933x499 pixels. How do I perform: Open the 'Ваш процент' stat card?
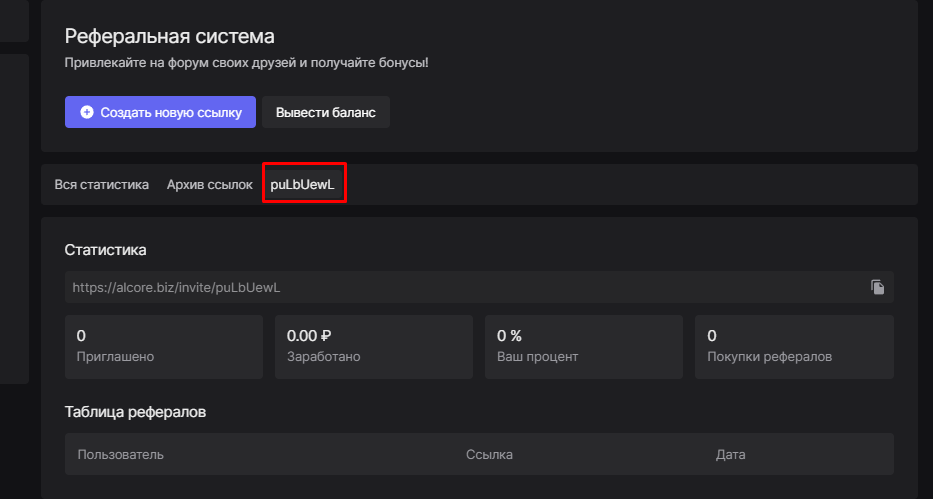[x=583, y=346]
